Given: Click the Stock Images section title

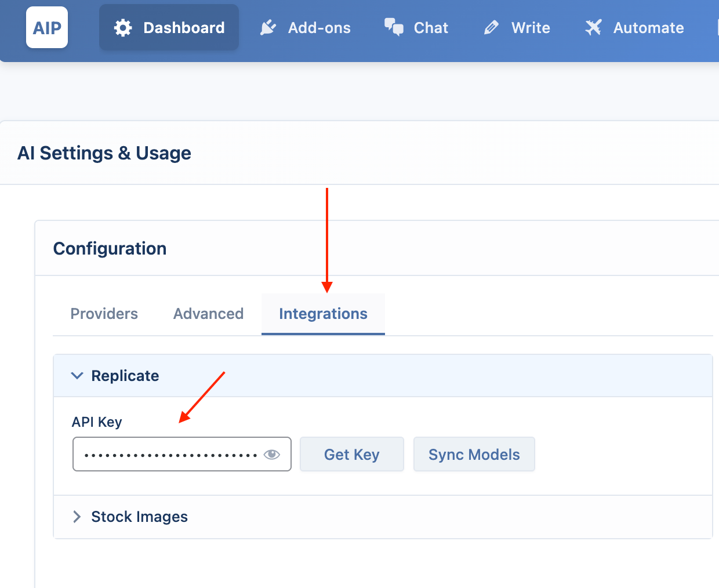Looking at the screenshot, I should [140, 517].
